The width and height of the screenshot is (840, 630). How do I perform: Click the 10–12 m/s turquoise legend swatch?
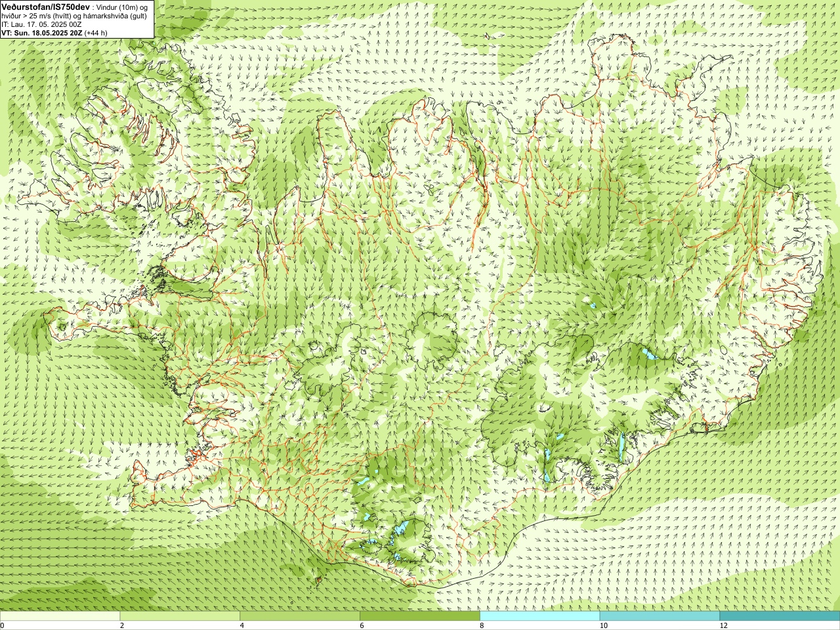pyautogui.click(x=660, y=616)
